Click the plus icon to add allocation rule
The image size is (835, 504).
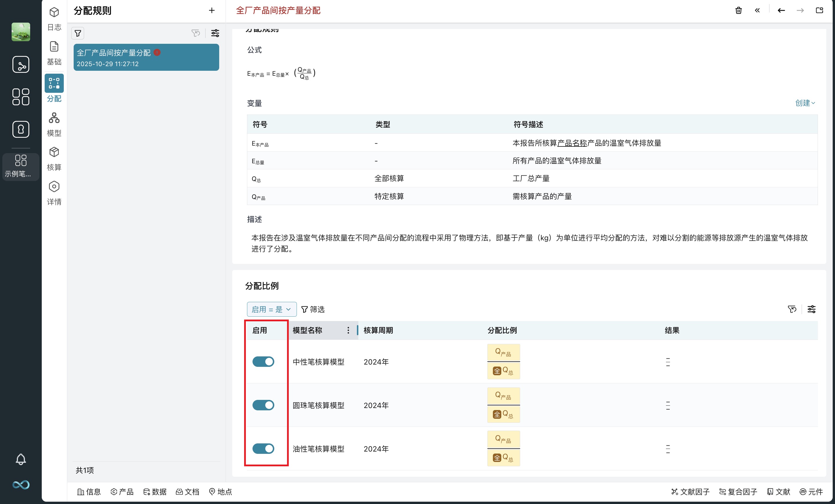point(212,10)
